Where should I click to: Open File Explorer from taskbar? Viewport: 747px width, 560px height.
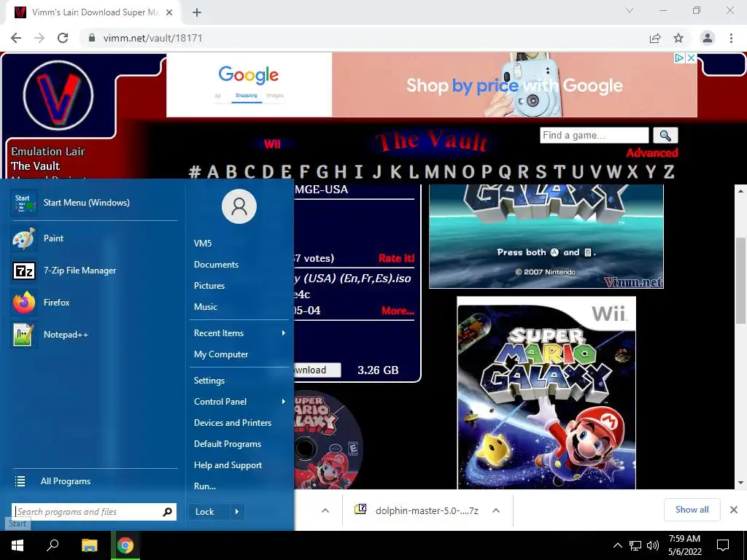89,545
